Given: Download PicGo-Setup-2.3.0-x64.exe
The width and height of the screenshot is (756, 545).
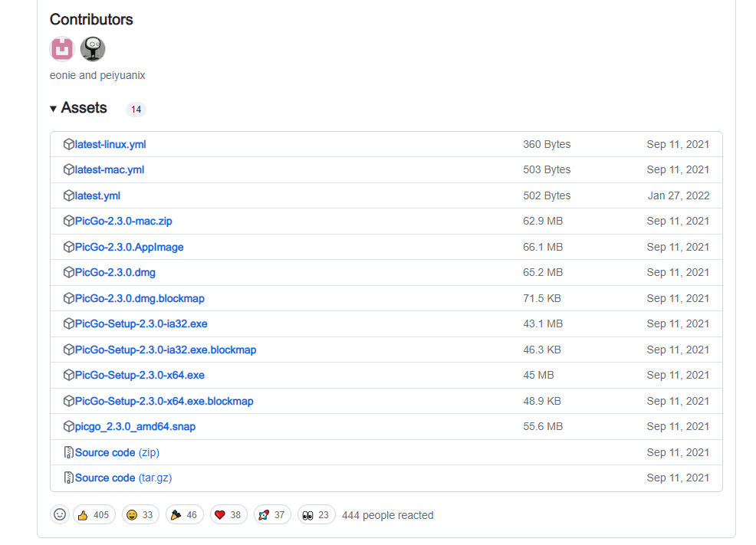Looking at the screenshot, I should coord(140,376).
